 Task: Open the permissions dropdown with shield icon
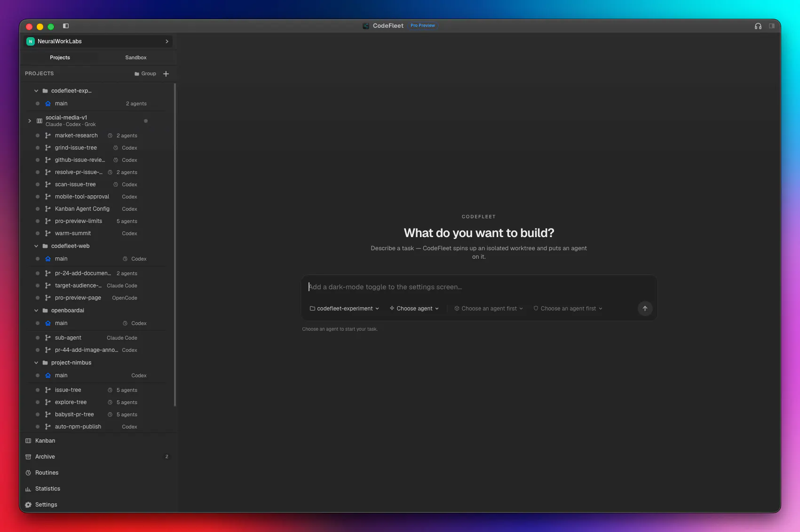pyautogui.click(x=568, y=309)
